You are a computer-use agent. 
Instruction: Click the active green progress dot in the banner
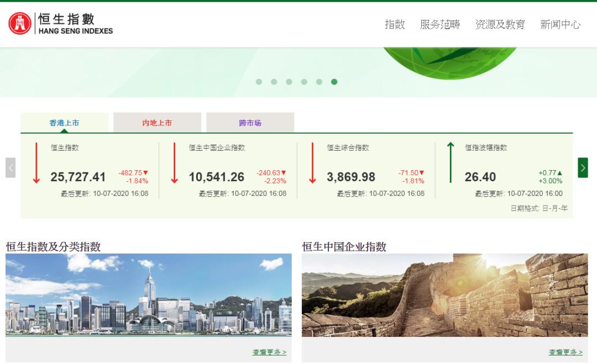tap(334, 82)
